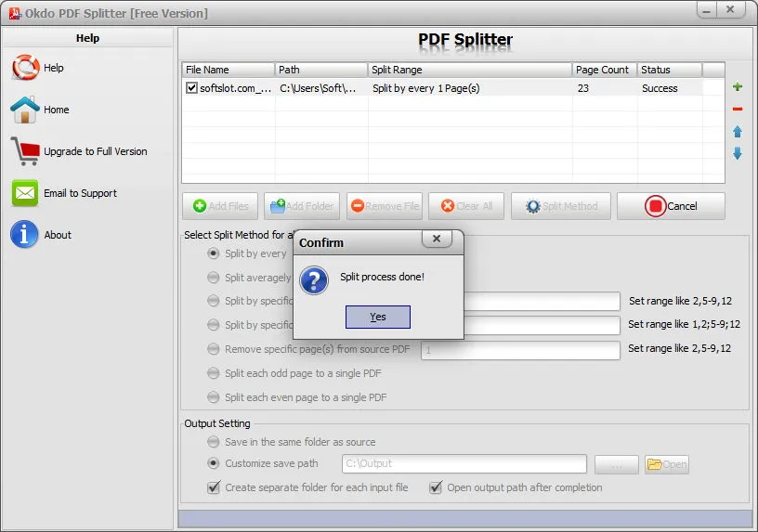Toggle Open output path after completion

[436, 487]
